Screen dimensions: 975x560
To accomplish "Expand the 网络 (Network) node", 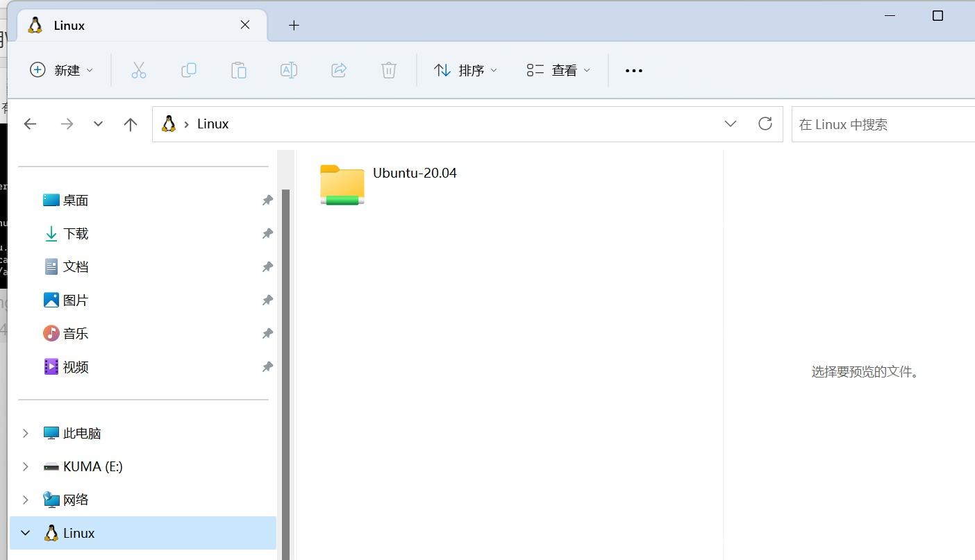I will point(26,500).
